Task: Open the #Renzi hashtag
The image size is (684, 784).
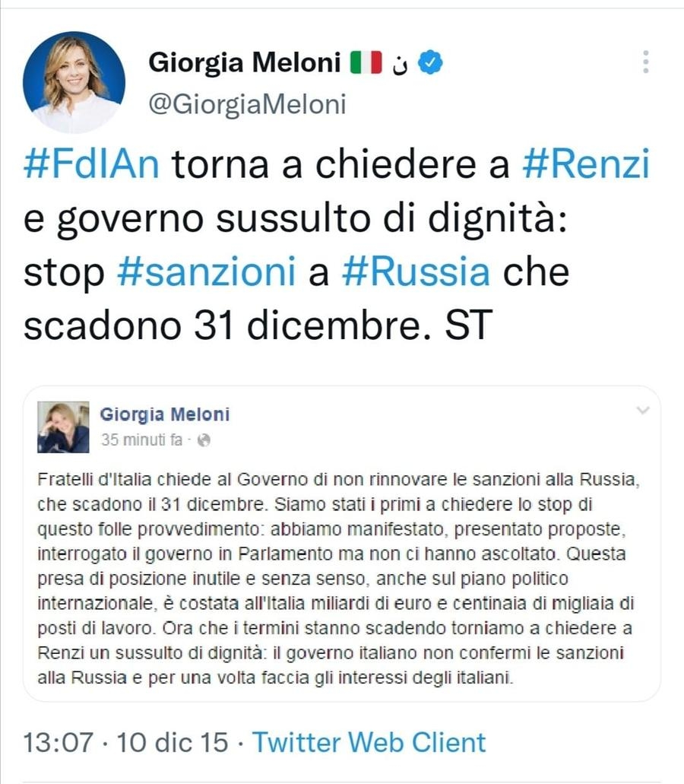Action: click(x=586, y=165)
